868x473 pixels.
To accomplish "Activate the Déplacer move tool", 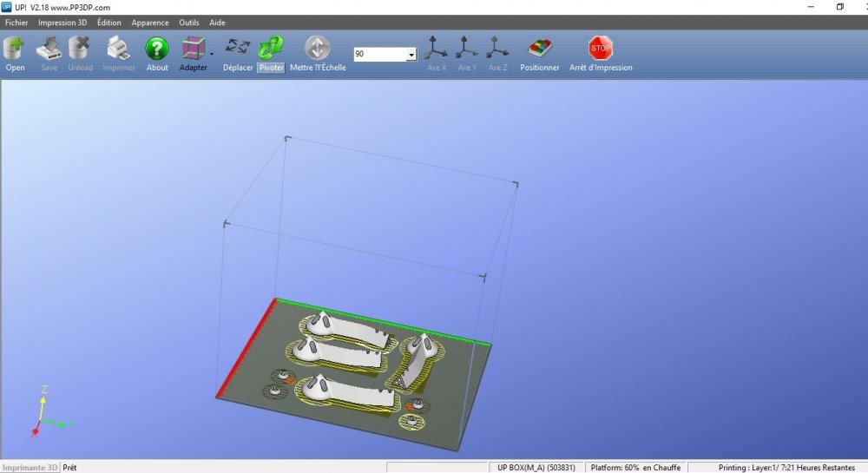I will click(x=238, y=54).
